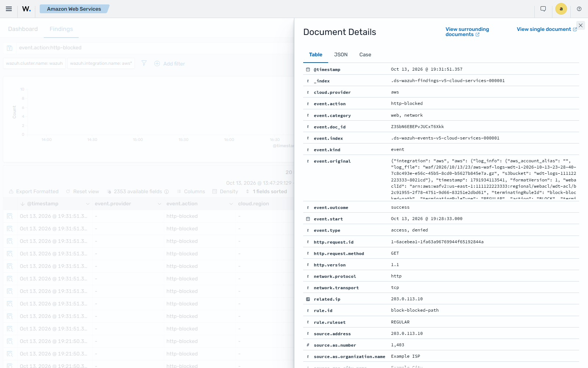Image resolution: width=588 pixels, height=368 pixels.
Task: Click the event.start date field icon
Action: [x=308, y=219]
